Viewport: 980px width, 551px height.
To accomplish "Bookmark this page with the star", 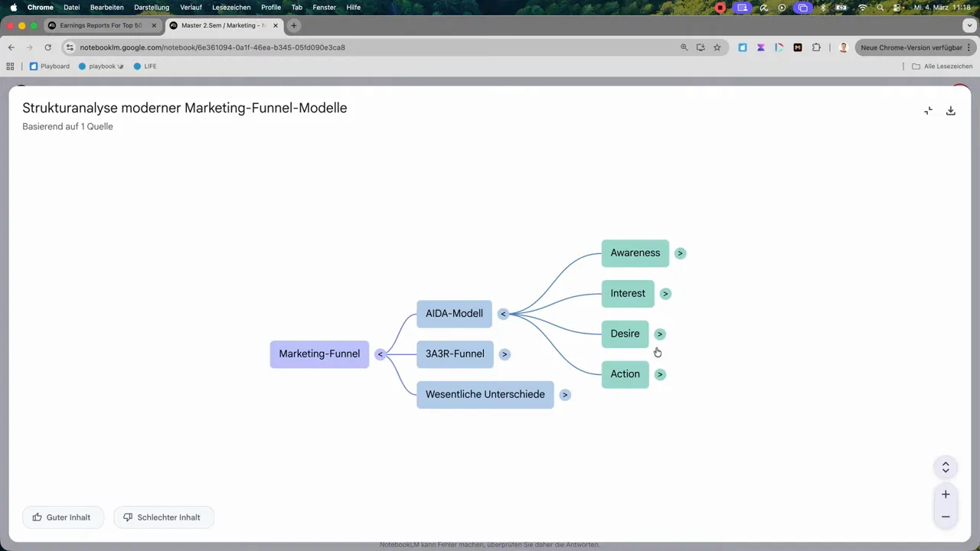I will point(717,47).
